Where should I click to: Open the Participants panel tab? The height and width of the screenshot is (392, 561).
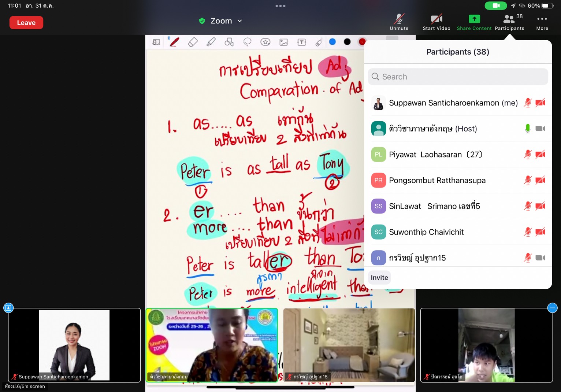[509, 22]
